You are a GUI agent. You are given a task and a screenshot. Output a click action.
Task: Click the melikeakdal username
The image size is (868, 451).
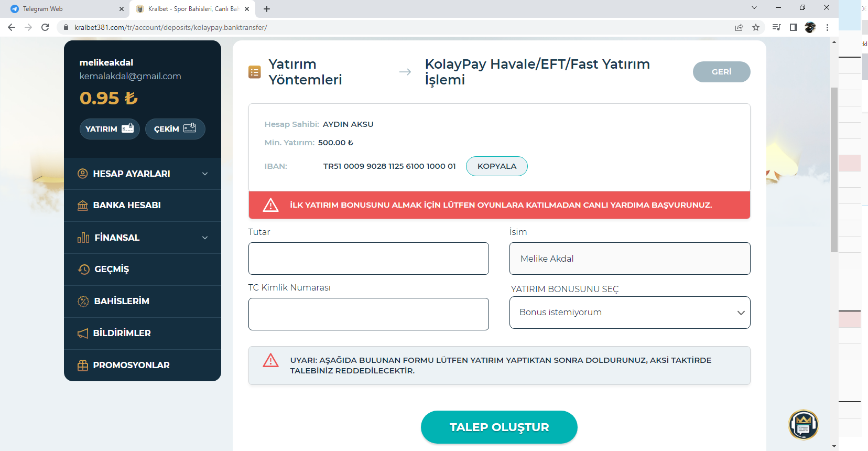(x=106, y=62)
